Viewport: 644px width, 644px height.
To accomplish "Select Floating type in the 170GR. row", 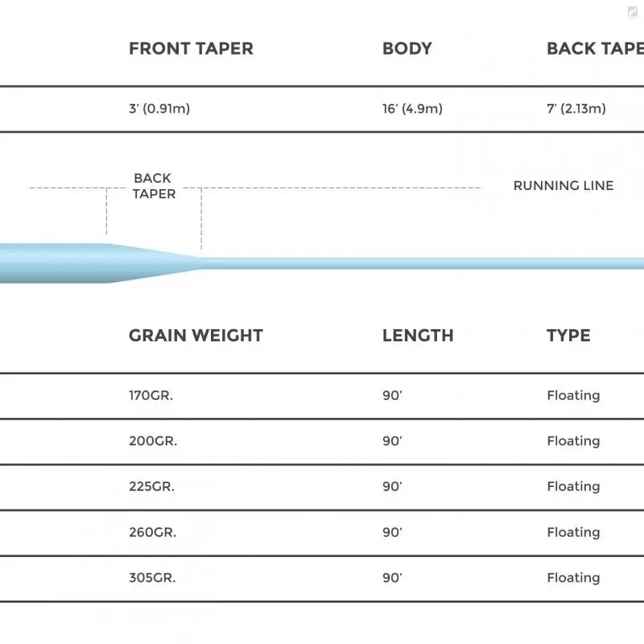I will click(573, 395).
